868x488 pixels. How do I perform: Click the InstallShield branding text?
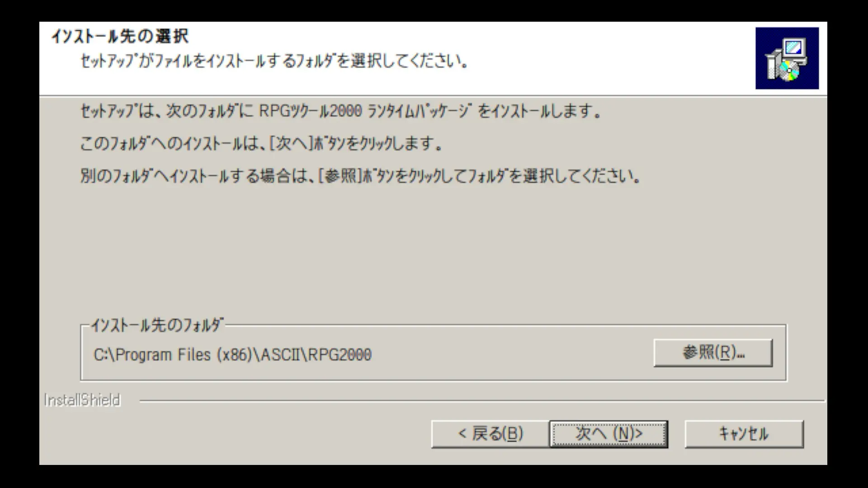click(x=82, y=400)
